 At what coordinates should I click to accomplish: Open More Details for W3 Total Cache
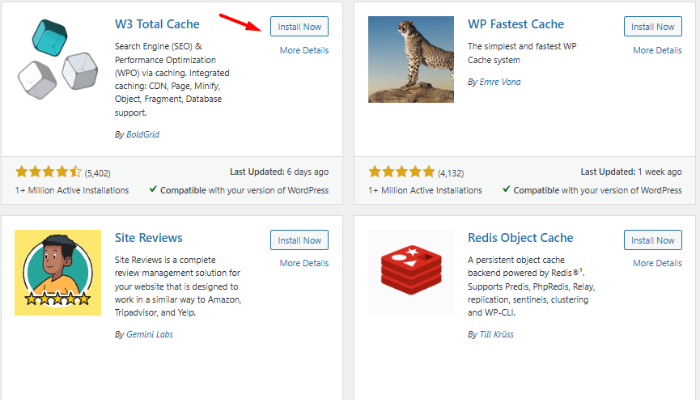tap(304, 50)
